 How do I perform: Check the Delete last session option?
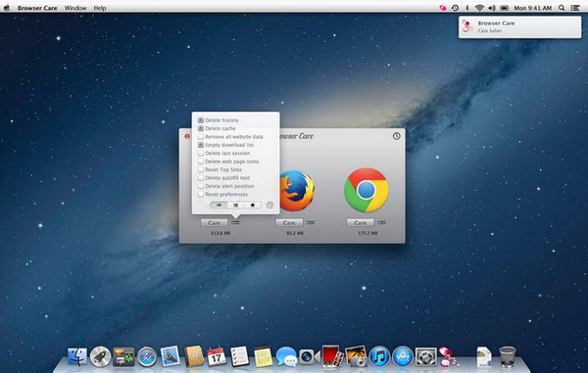(x=201, y=153)
